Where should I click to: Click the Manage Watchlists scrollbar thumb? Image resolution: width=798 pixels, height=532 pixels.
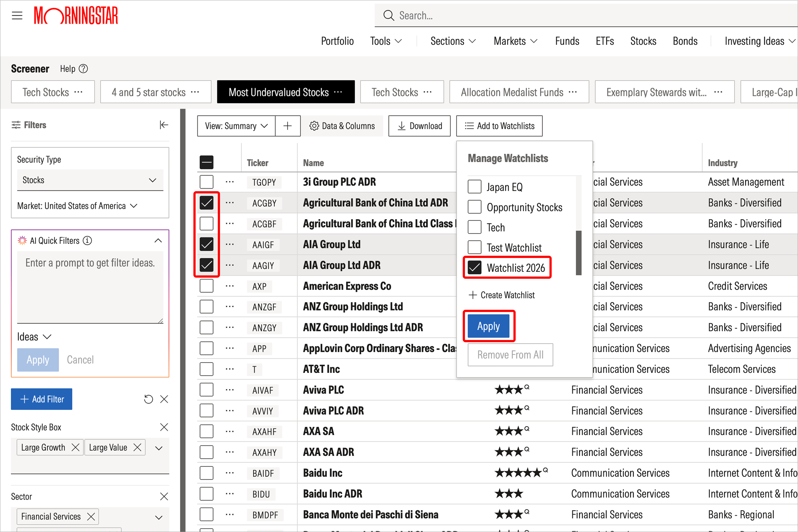[579, 253]
